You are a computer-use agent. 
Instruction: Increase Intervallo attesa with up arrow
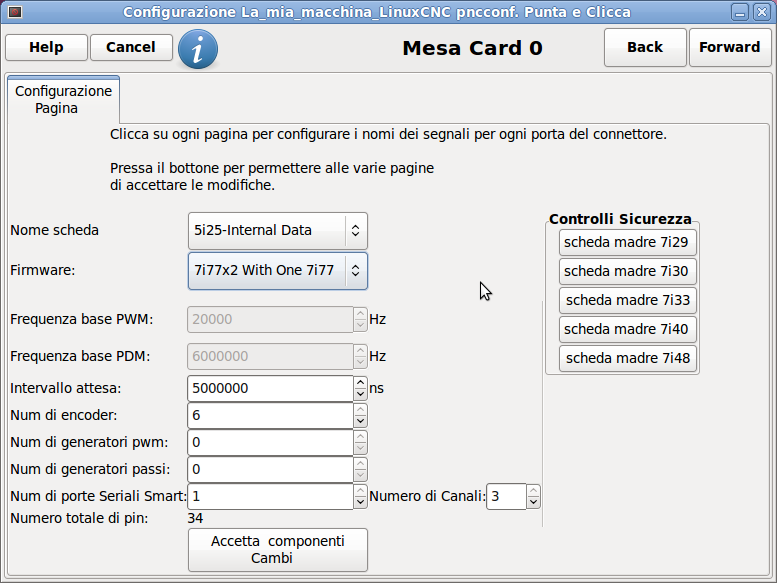click(360, 383)
